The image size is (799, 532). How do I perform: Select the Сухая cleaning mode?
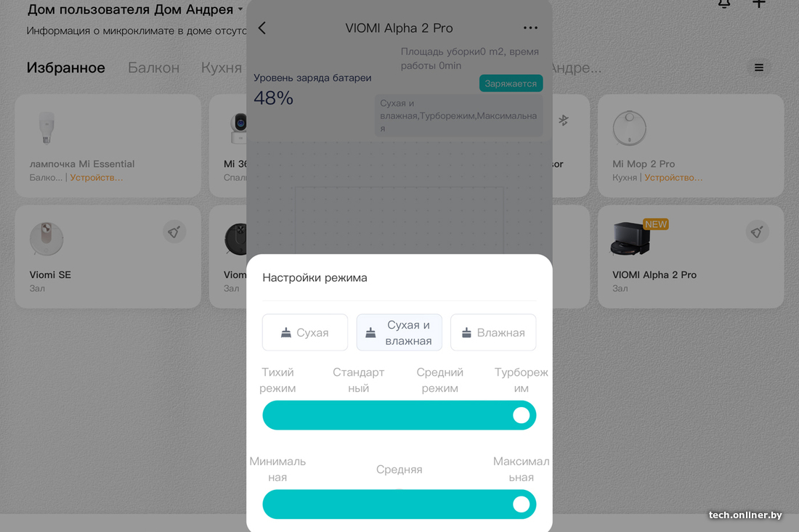pyautogui.click(x=305, y=332)
